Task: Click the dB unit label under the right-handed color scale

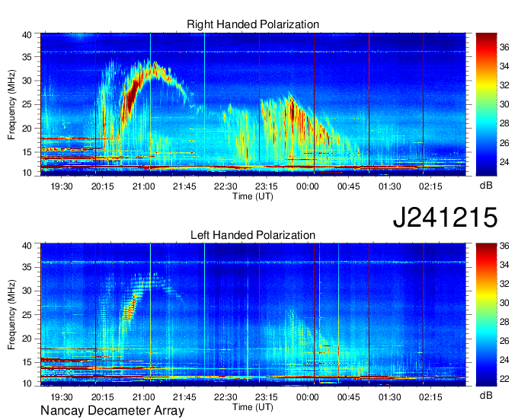Action: pyautogui.click(x=486, y=186)
